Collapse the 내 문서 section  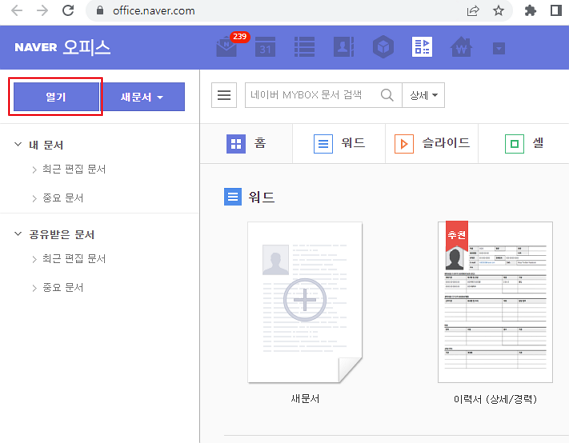[18, 144]
